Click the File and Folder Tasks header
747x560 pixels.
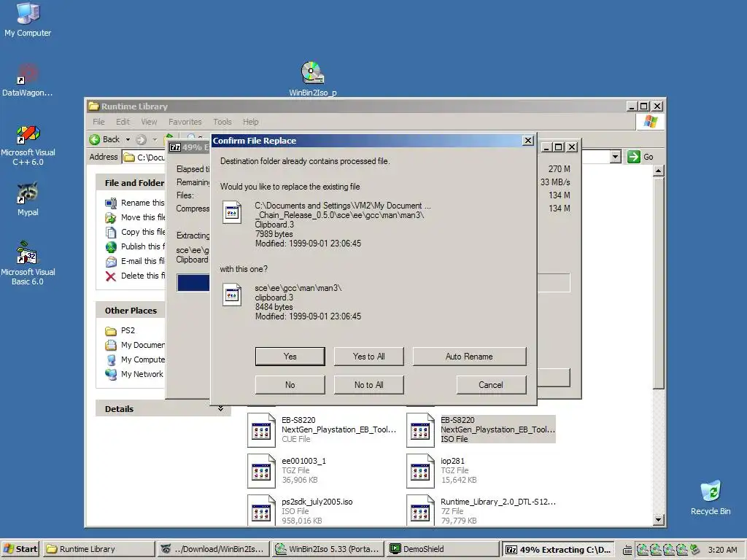point(131,183)
